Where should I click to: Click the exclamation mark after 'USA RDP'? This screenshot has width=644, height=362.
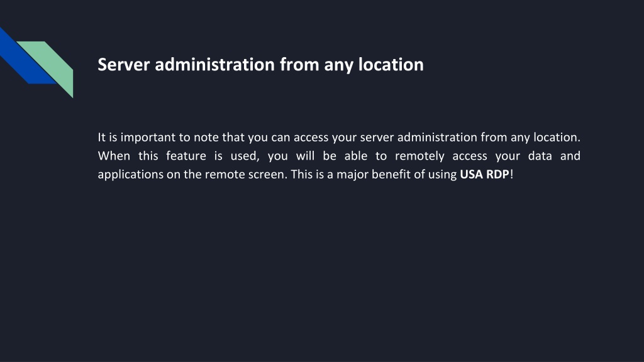(x=512, y=175)
